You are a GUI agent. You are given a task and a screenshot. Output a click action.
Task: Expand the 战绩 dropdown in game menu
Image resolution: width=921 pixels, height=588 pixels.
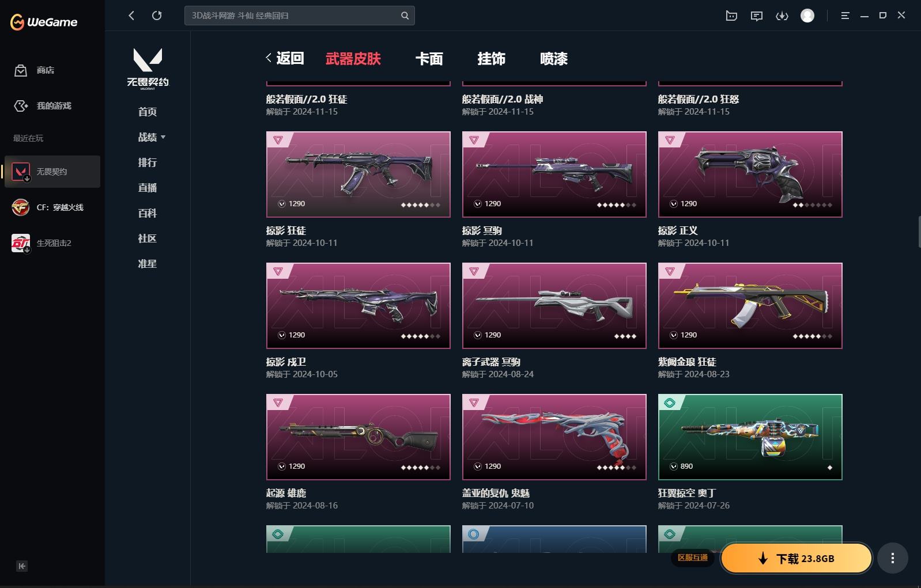point(152,137)
